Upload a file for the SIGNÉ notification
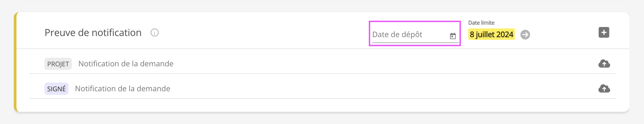The image size is (644, 124). point(604,89)
